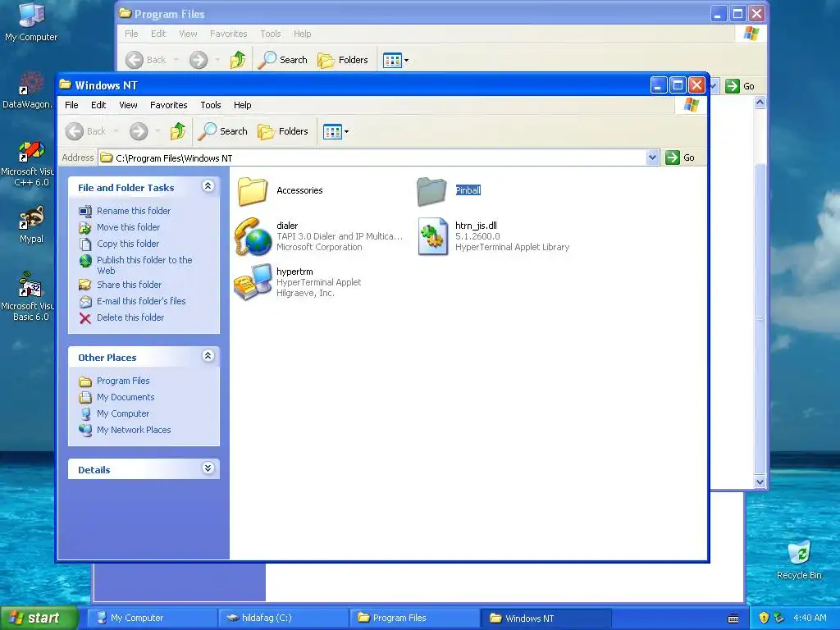Click Copy this folder link
The width and height of the screenshot is (840, 630).
[x=127, y=244]
